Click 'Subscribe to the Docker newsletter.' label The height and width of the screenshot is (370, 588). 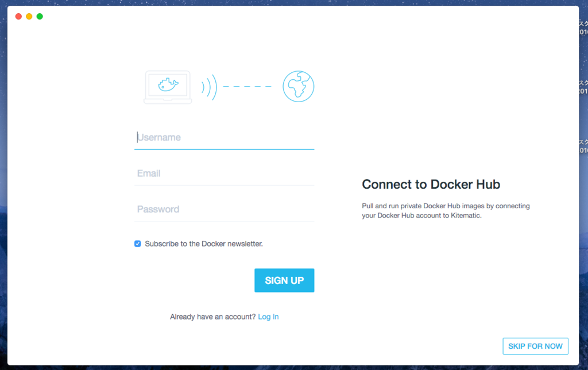(x=204, y=244)
